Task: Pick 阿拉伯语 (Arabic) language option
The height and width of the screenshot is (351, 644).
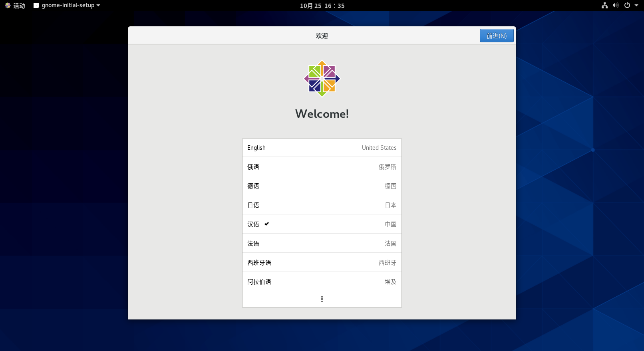Action: point(322,282)
